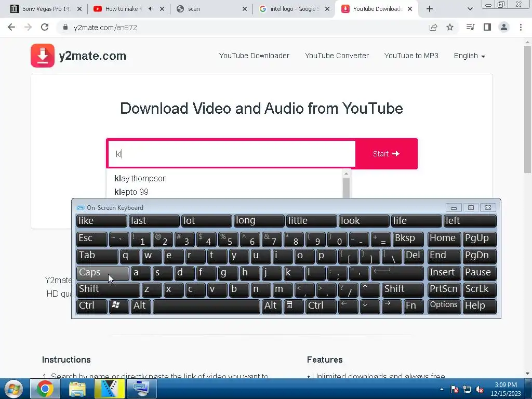The height and width of the screenshot is (399, 532).
Task: Open YouTube Converter nav item
Action: [337, 56]
